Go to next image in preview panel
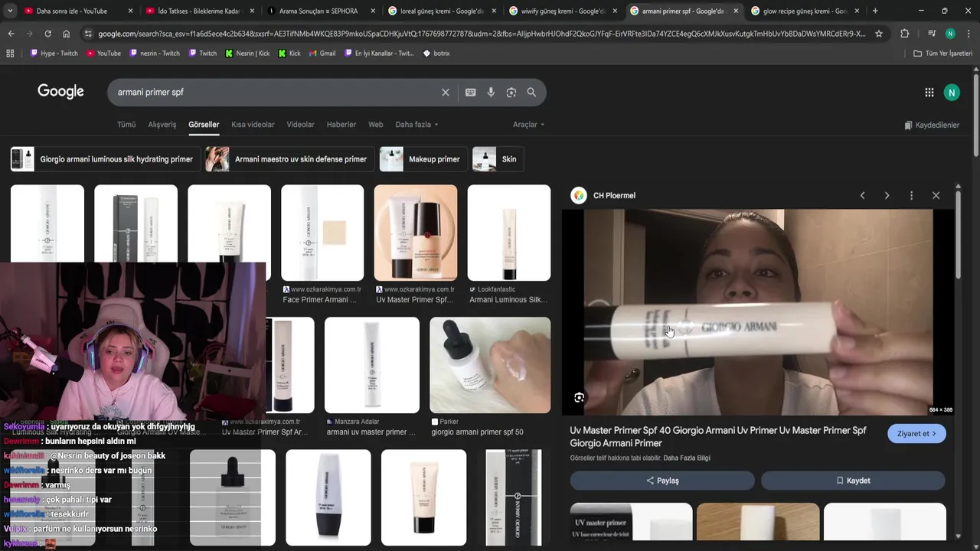The image size is (980, 551). pos(887,196)
